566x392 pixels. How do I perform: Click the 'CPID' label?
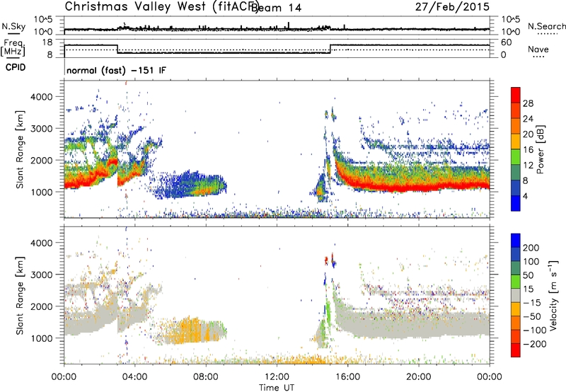(15, 67)
